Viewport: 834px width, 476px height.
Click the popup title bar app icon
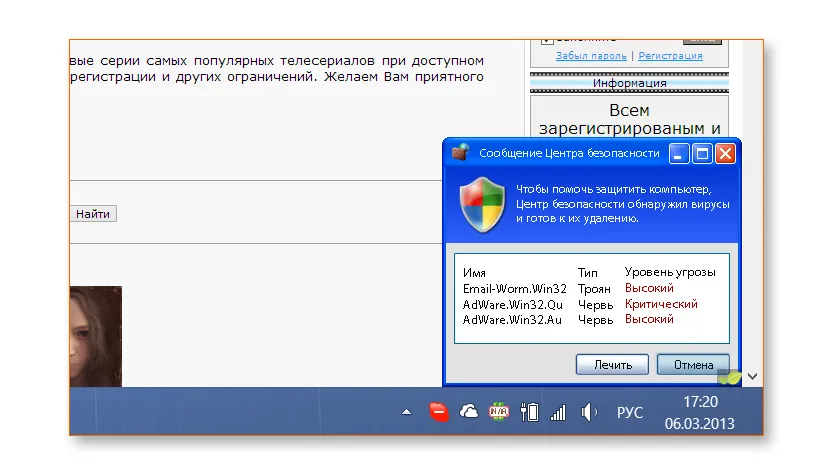click(461, 152)
